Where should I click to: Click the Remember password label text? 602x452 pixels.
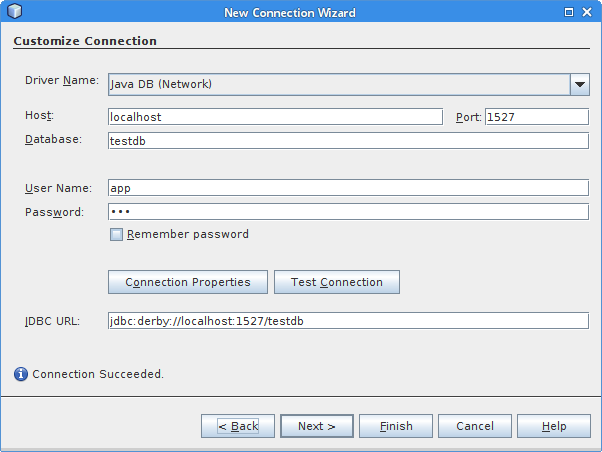(188, 234)
